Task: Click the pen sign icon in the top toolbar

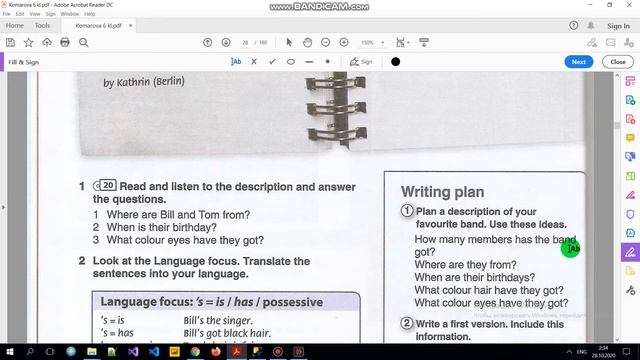Action: (592, 42)
